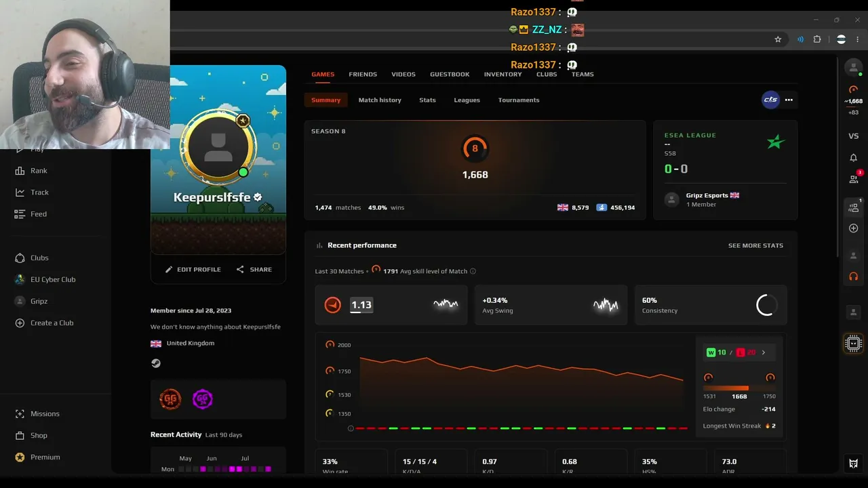
Task: Open the browser Extensions puzzle icon
Action: [x=817, y=39]
